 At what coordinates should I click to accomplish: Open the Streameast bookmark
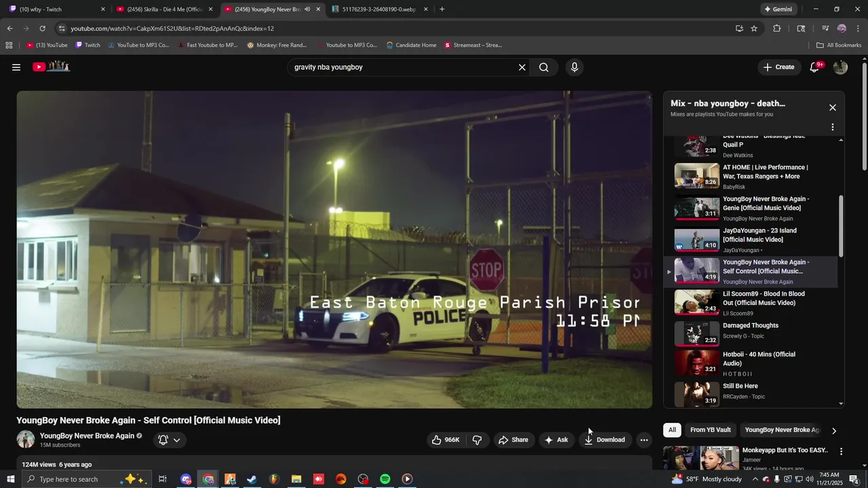pos(473,45)
